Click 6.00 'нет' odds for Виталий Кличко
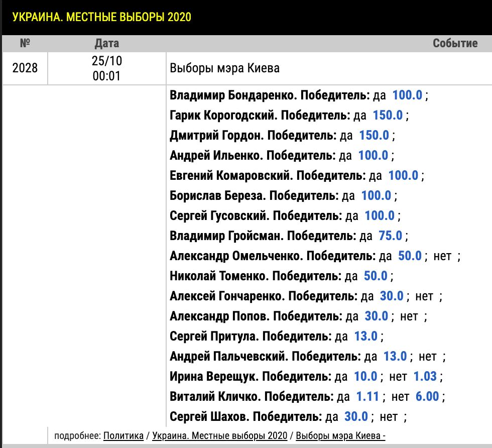The height and width of the screenshot is (448, 492). pyautogui.click(x=427, y=396)
